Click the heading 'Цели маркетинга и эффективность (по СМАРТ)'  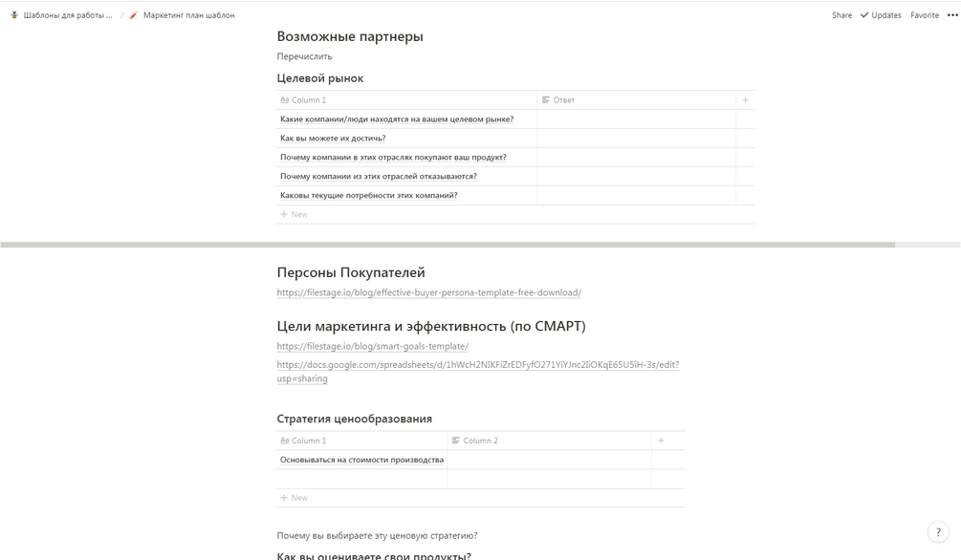coord(431,326)
